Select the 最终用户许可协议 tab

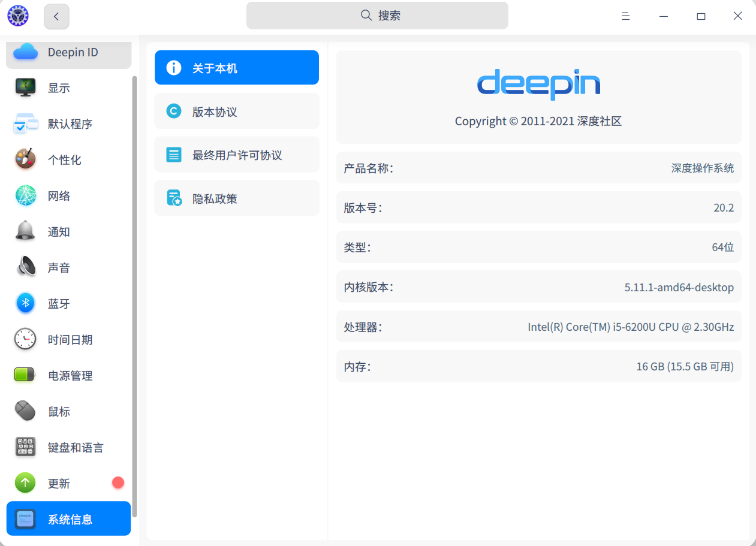click(237, 155)
